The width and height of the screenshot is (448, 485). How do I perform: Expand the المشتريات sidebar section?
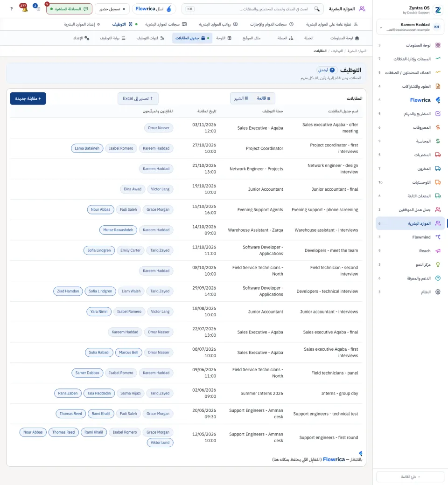tap(410, 155)
